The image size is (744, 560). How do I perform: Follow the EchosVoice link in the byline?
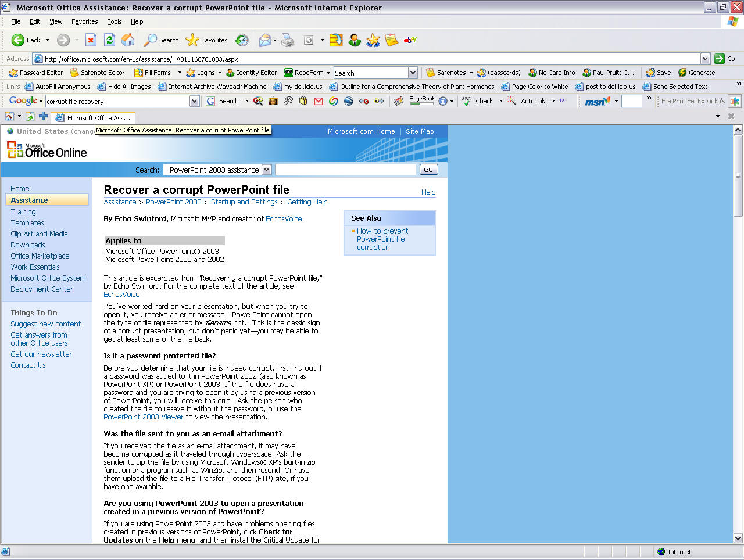point(284,219)
